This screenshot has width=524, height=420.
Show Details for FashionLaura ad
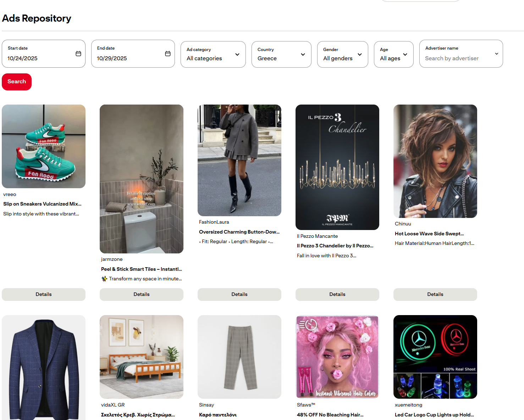coord(239,295)
